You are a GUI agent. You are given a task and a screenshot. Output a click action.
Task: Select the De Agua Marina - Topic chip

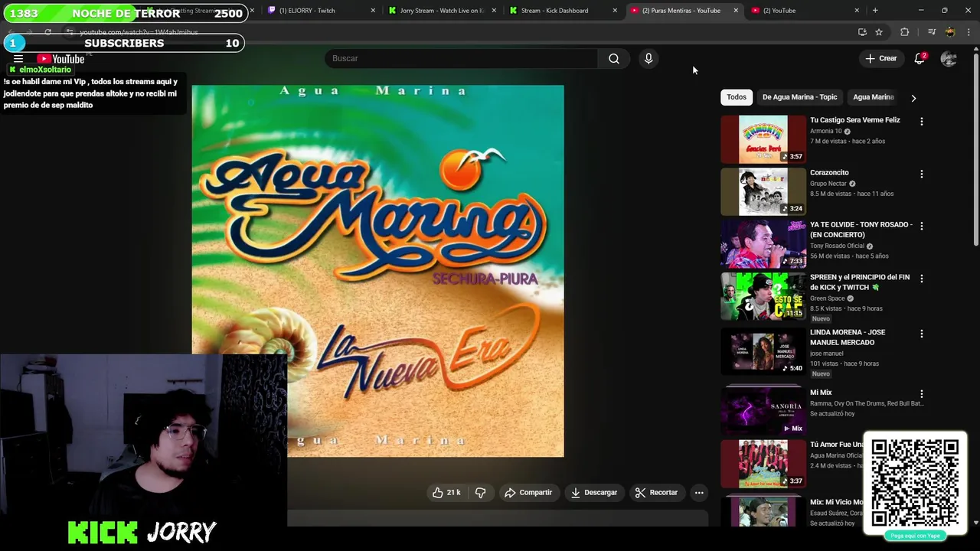pyautogui.click(x=799, y=97)
